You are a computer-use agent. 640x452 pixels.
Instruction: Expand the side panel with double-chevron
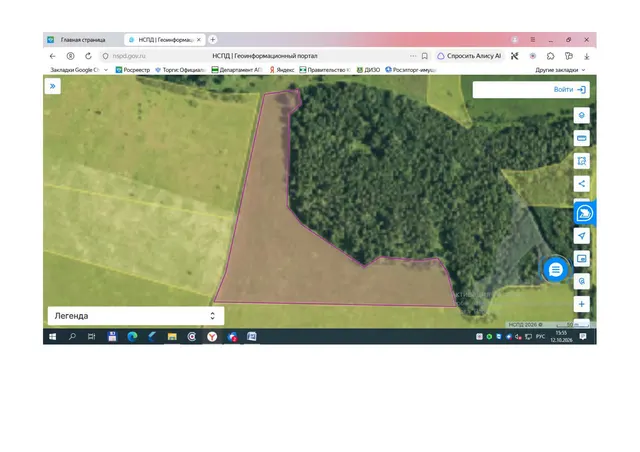pos(53,86)
